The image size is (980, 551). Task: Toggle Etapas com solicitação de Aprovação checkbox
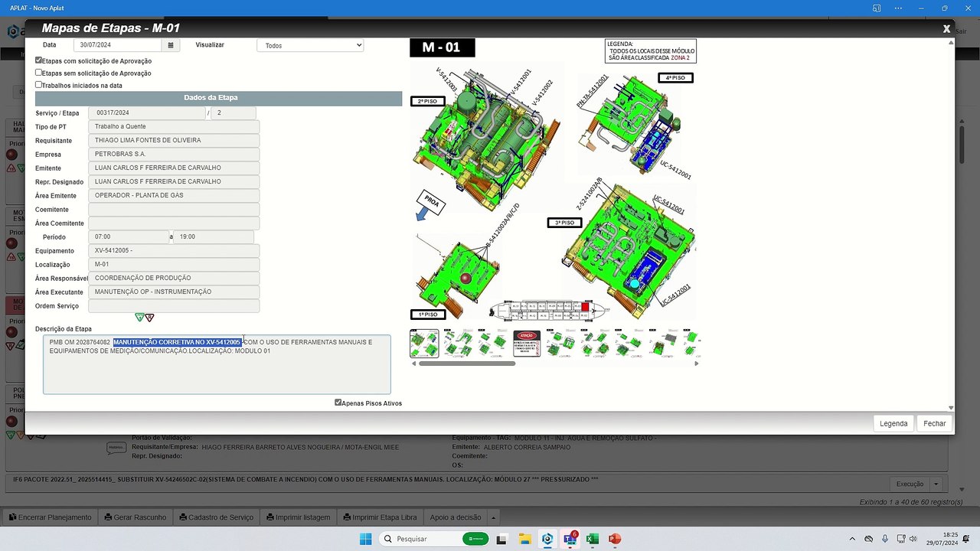pyautogui.click(x=39, y=60)
